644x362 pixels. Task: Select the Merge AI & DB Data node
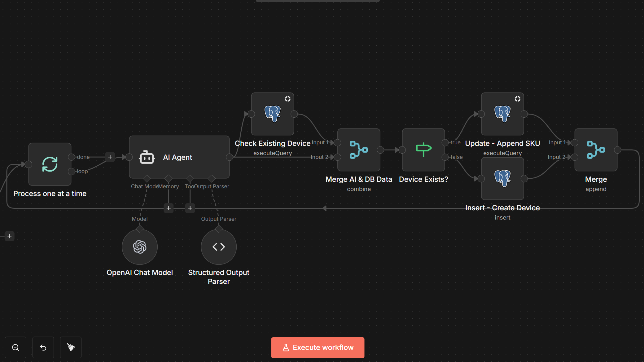click(x=358, y=150)
